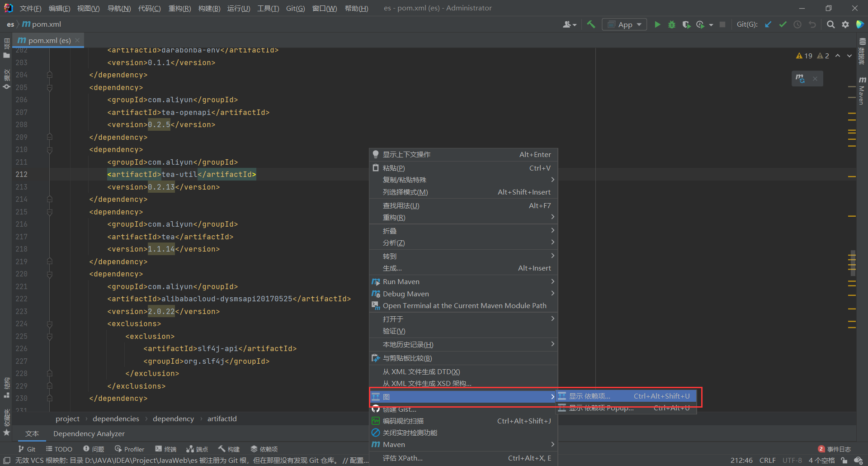
Task: Expand the 分析(Z) submenu
Action: 463,243
